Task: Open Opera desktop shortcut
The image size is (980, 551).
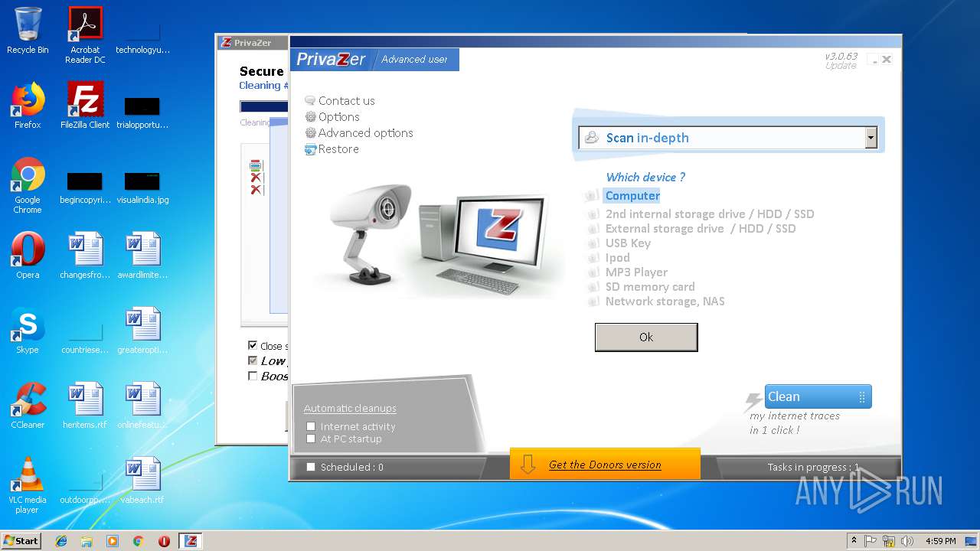Action: coord(28,256)
